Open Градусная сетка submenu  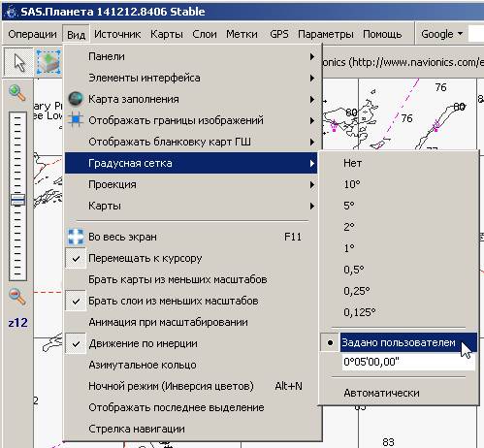click(191, 163)
